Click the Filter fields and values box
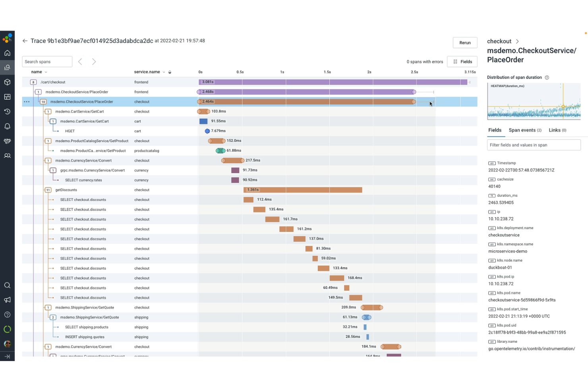Screen dimensions: 588x392 point(534,145)
